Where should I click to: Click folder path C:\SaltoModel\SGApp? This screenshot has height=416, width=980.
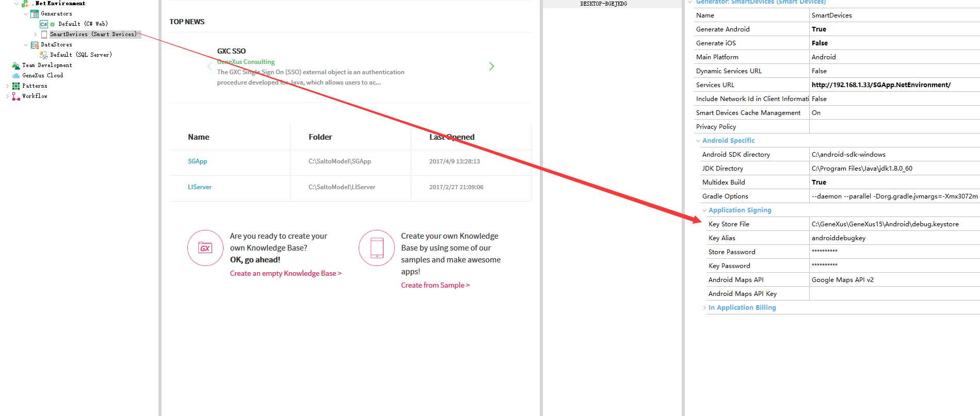pyautogui.click(x=340, y=161)
